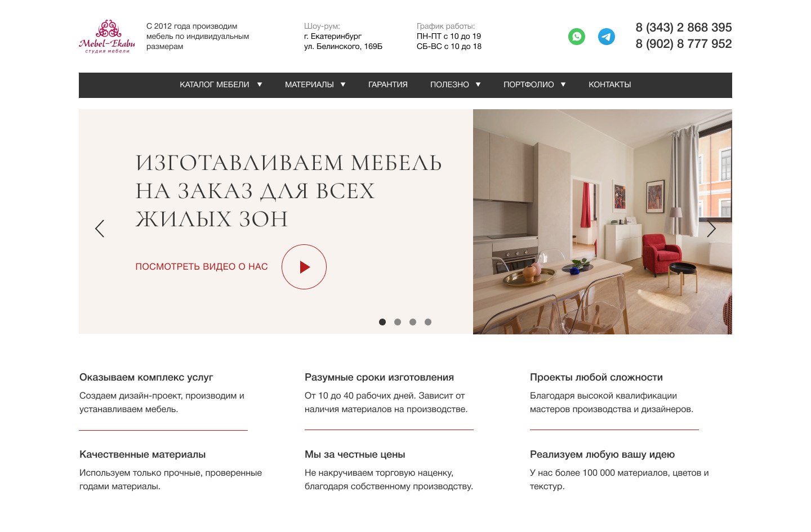Viewport: 811px width, 532px height.
Task: Click the text about 100 000 materials
Action: click(619, 480)
